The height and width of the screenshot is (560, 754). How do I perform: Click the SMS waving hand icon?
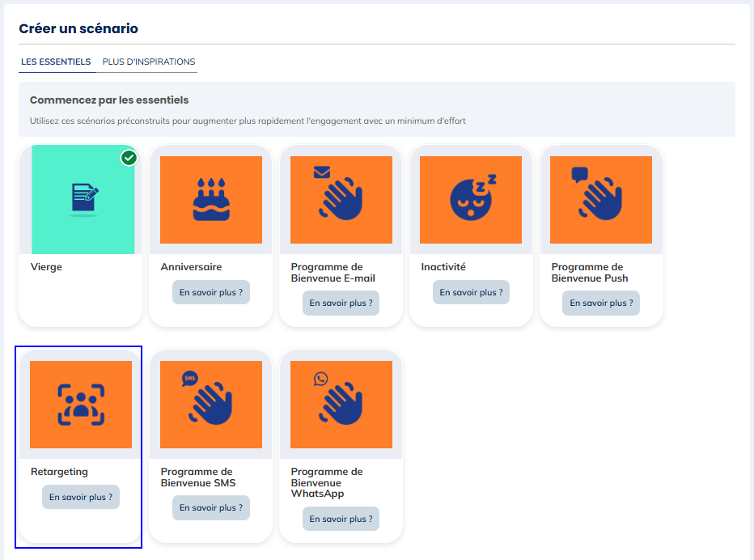[x=210, y=404]
